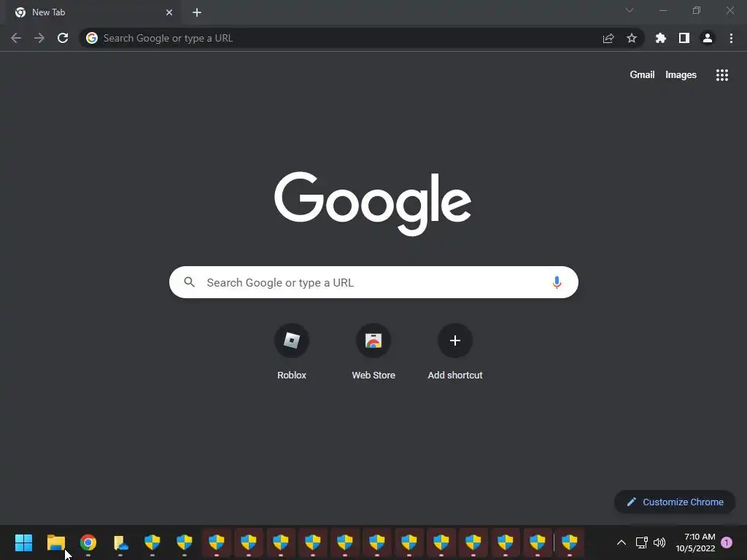Reload the current page
Image resolution: width=747 pixels, height=560 pixels.
point(63,38)
